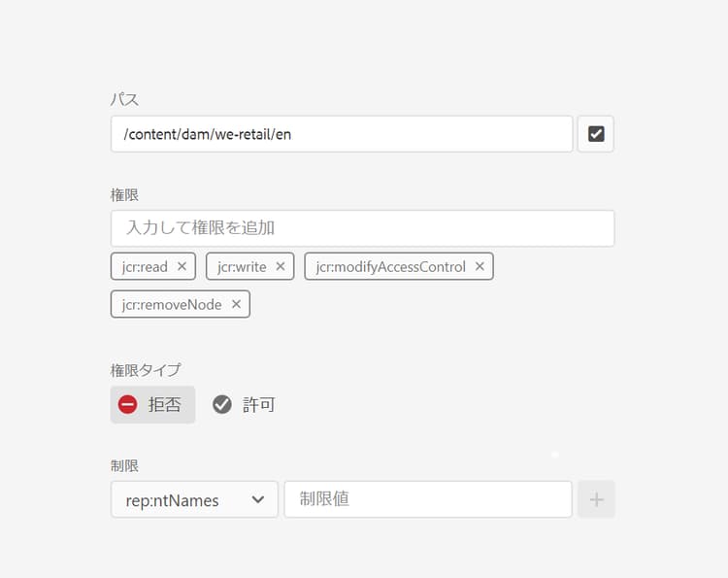The image size is (728, 578).
Task: Click the 制限値 restriction value field
Action: pos(428,499)
